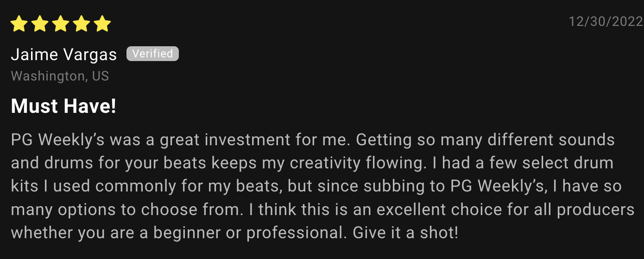Click the closing "Give it a shot!" sentence
Image resolution: width=644 pixels, height=259 pixels.
(x=405, y=233)
